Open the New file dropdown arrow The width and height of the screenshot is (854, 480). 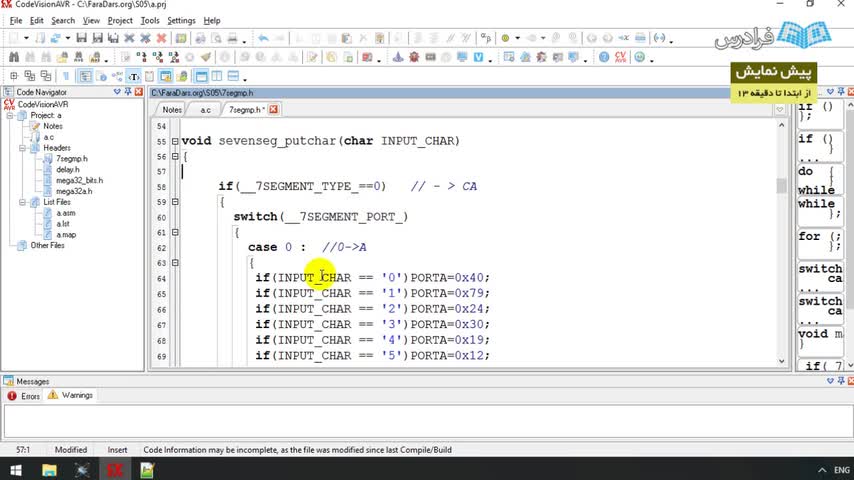(26, 38)
